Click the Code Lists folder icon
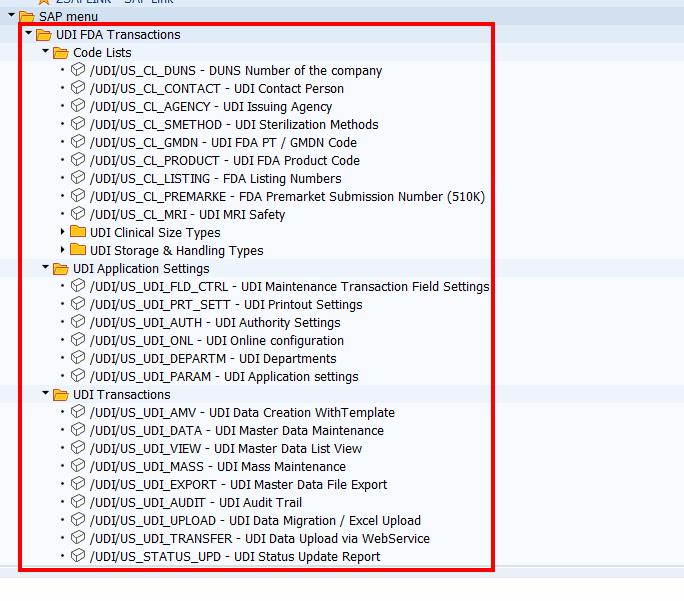This screenshot has height=601, width=684. (x=61, y=52)
